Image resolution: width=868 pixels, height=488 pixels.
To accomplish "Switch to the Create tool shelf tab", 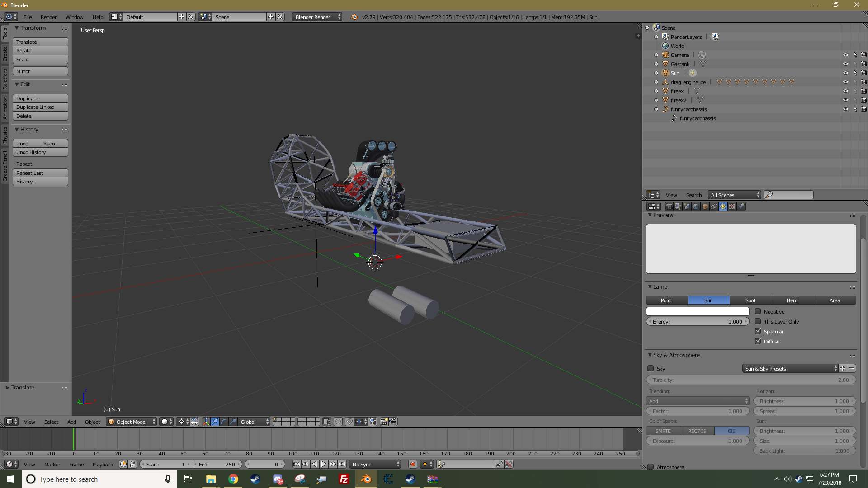I will point(5,53).
